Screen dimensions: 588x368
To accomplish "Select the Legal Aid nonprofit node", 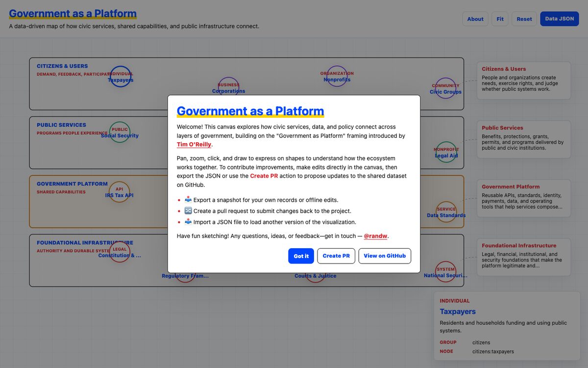I will pyautogui.click(x=446, y=152).
